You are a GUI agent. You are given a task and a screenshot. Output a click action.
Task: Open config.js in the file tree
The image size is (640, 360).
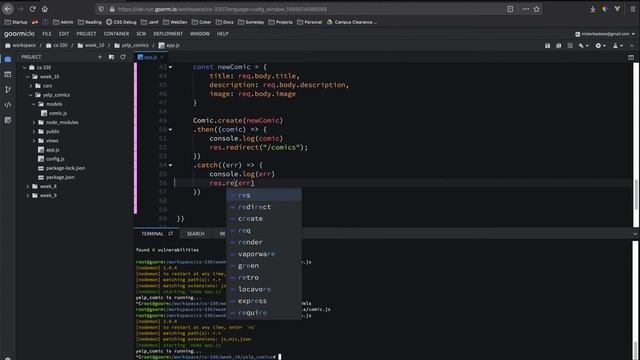point(55,159)
